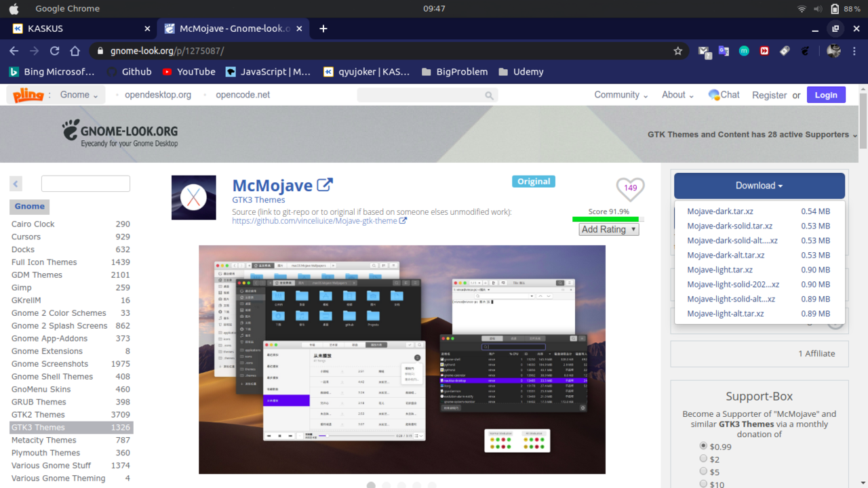Go to the browser home page

tap(75, 51)
